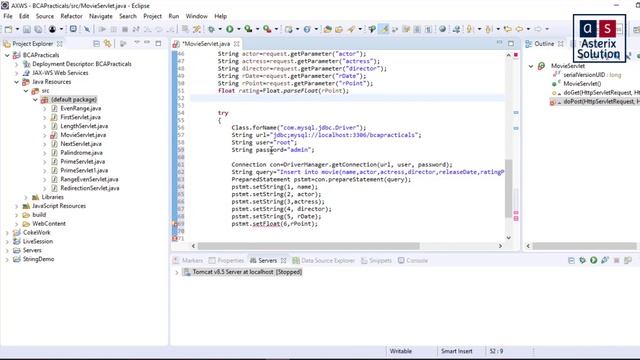Open dropdown next to Debug button
This screenshot has height=360, width=640.
tap(220, 29)
